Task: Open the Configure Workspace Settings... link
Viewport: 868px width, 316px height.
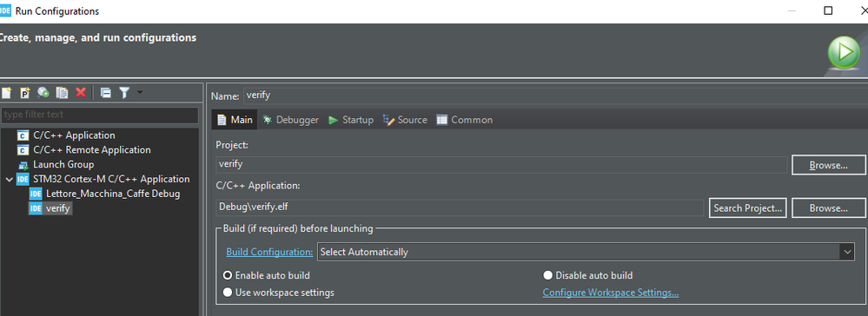Action: pos(611,293)
